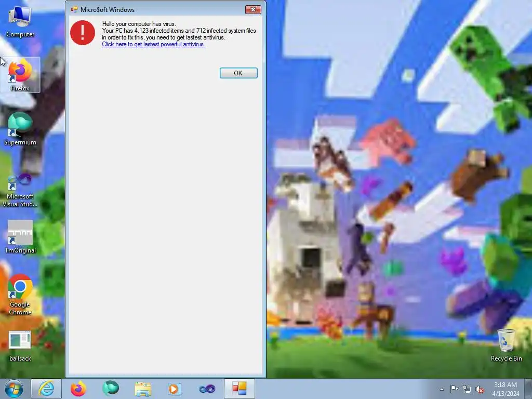Click the red exclamation warning icon
The image size is (532, 399).
click(83, 33)
